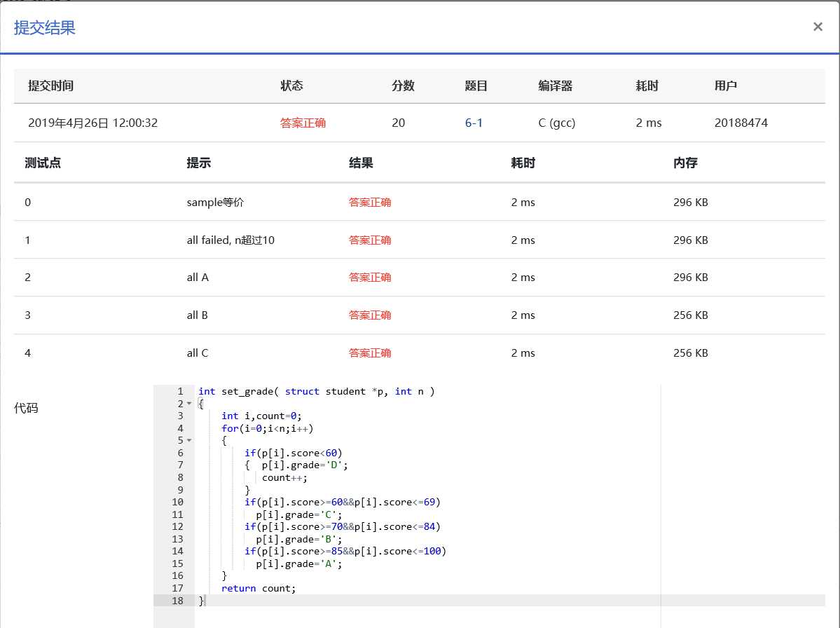
Task: Click 答案正确 result for 'all C' row
Action: [x=370, y=353]
